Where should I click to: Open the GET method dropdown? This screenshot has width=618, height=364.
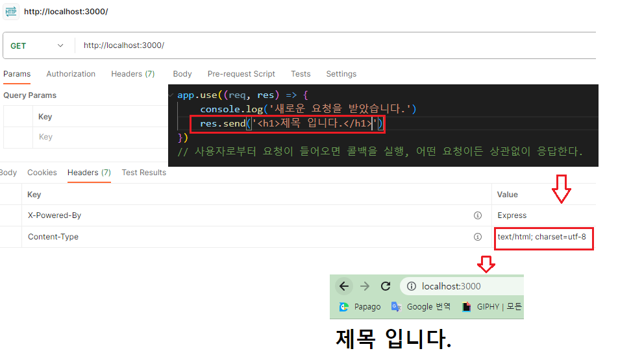[x=36, y=45]
